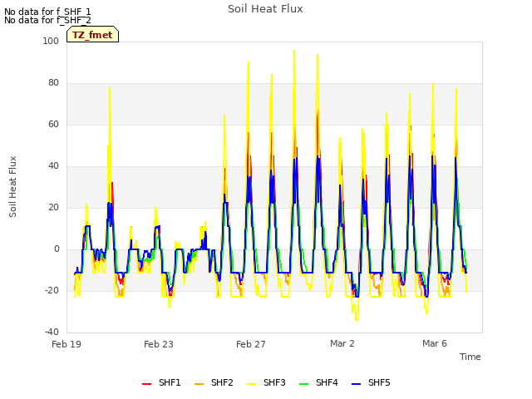
Task: Click the 60 y-axis tick label
Action: (x=53, y=124)
